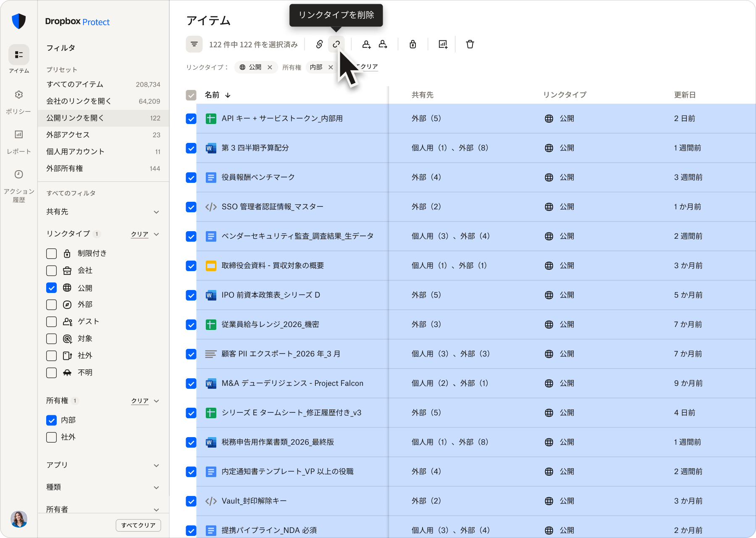This screenshot has width=756, height=538.
Task: Open 税務申告用作業書類_2026_最終版 item
Action: click(278, 442)
